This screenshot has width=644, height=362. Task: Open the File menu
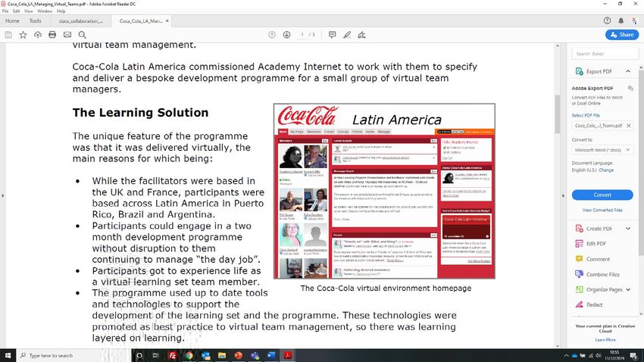pos(5,11)
